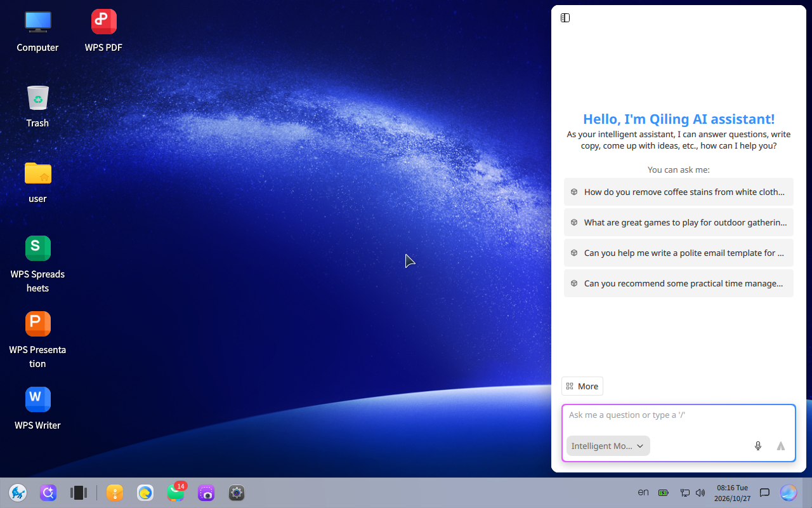
Task: Open the orange file manager taskbar icon
Action: pos(115,493)
